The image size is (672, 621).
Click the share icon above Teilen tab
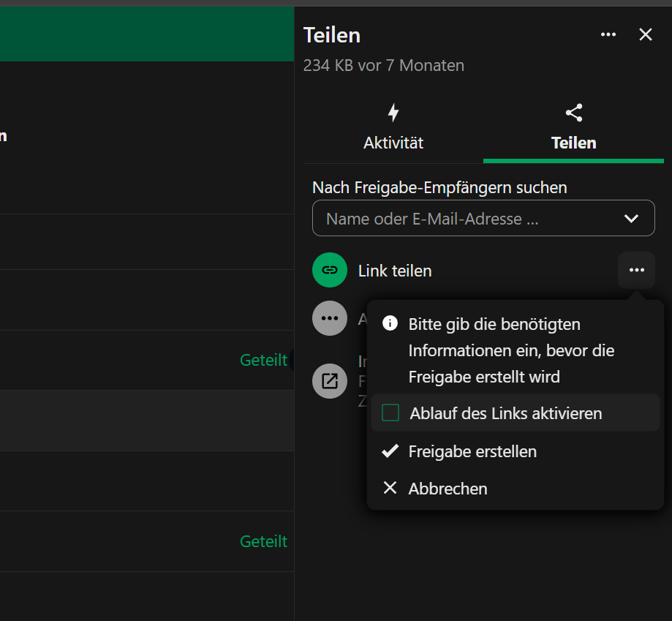click(573, 112)
